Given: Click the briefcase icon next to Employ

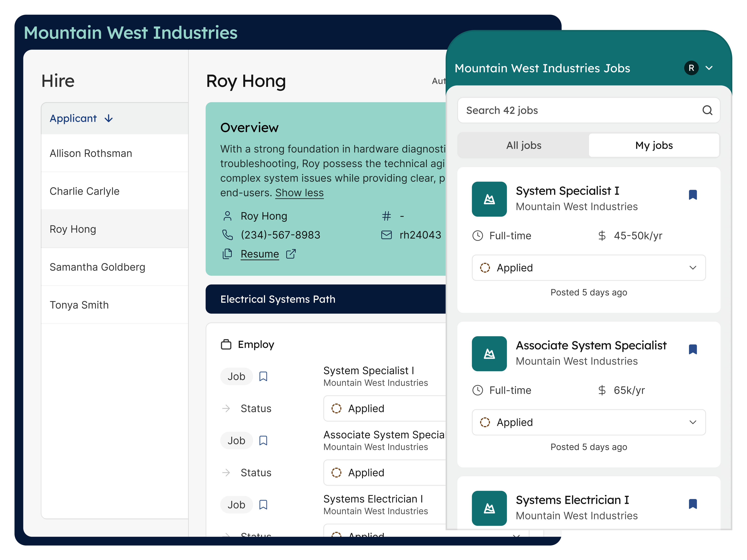Looking at the screenshot, I should 226,344.
